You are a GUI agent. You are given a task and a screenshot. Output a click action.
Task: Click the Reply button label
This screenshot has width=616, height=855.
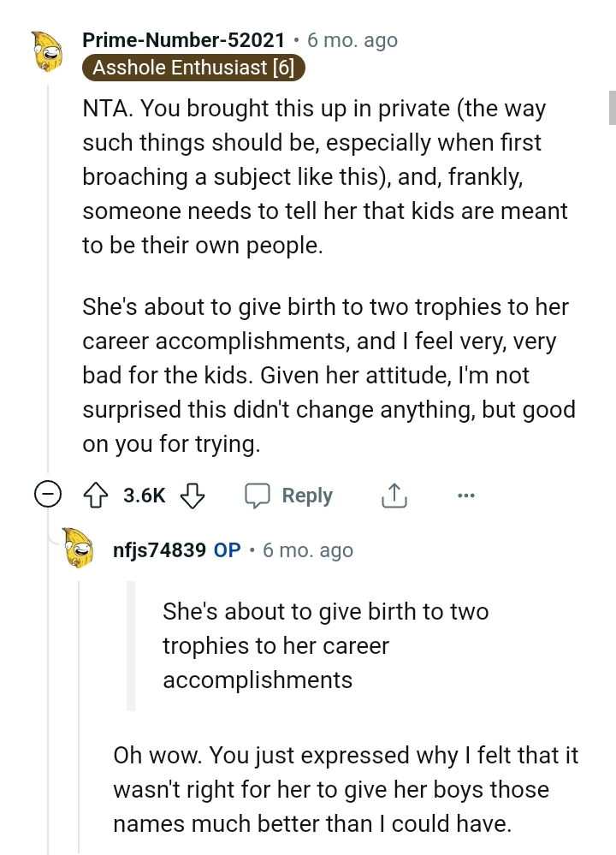click(306, 496)
